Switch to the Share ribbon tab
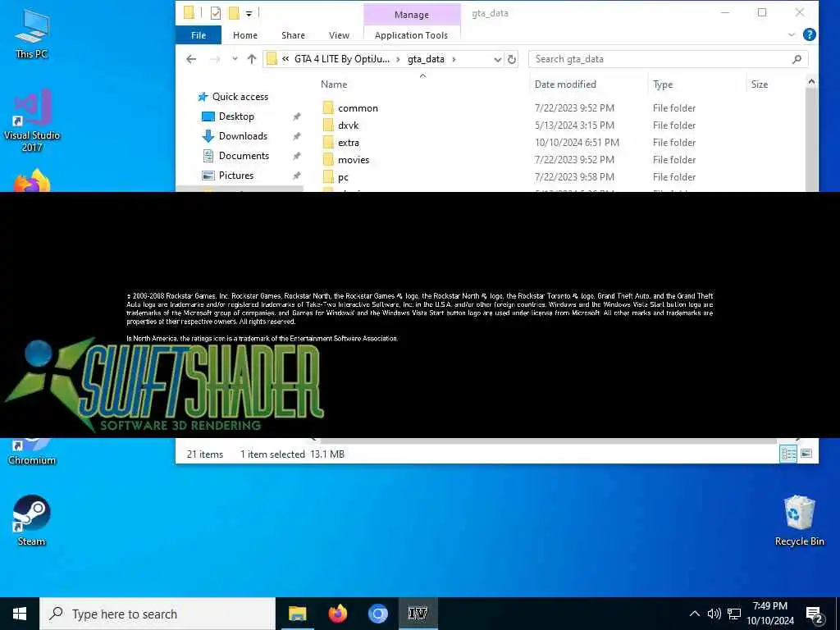This screenshot has height=630, width=840. [293, 35]
